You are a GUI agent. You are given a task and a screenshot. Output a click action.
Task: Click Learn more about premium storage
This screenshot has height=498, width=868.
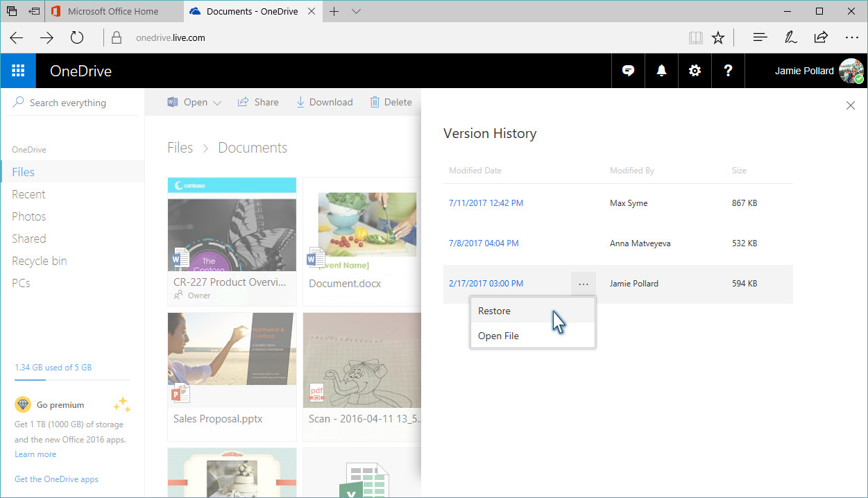pyautogui.click(x=35, y=454)
